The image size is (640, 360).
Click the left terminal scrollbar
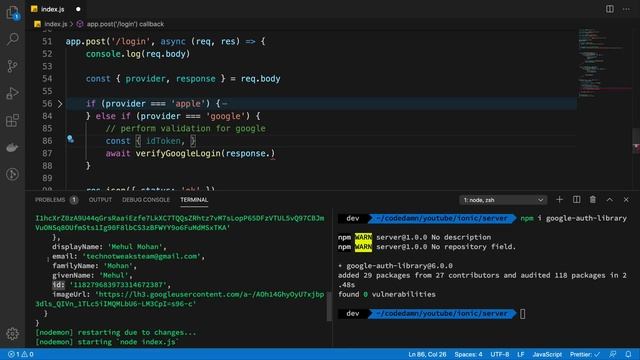[x=329, y=306]
